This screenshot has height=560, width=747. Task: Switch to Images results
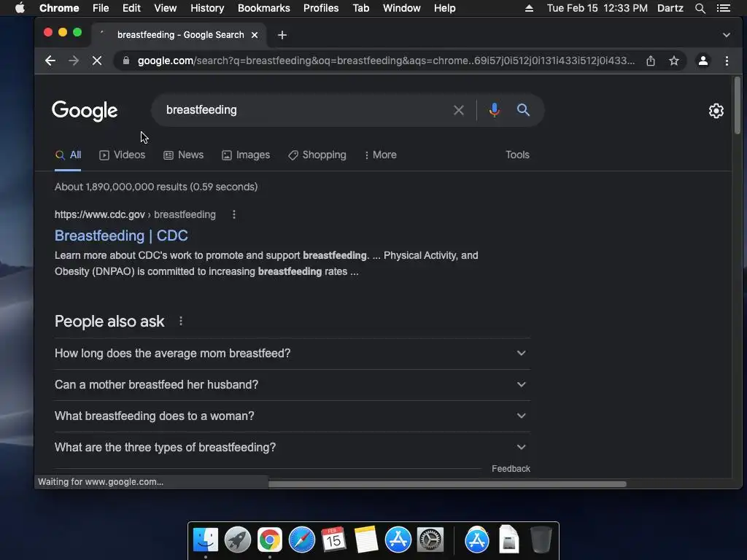coord(246,155)
